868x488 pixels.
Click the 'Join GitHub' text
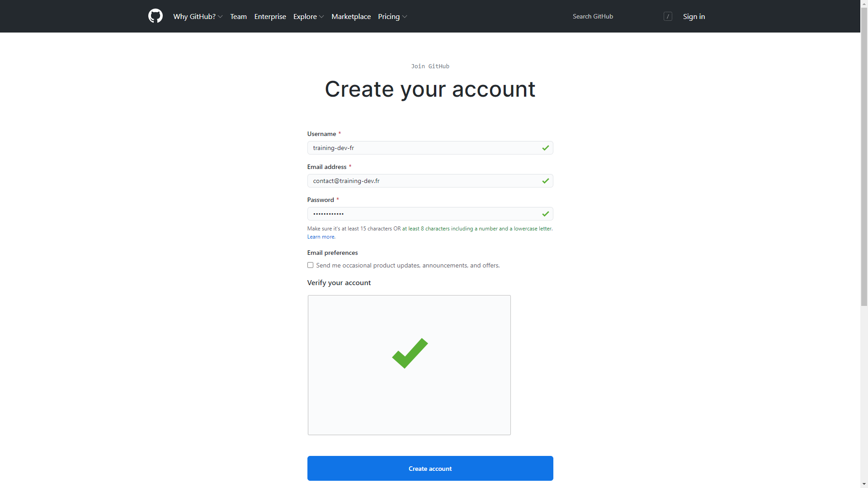(430, 66)
